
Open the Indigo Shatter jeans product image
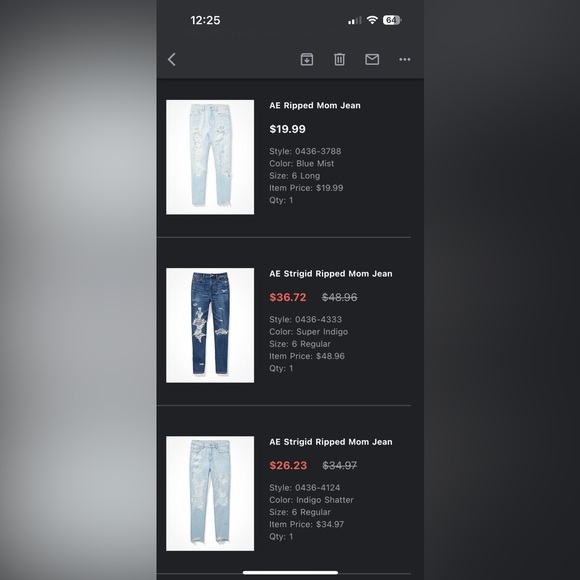[210, 493]
